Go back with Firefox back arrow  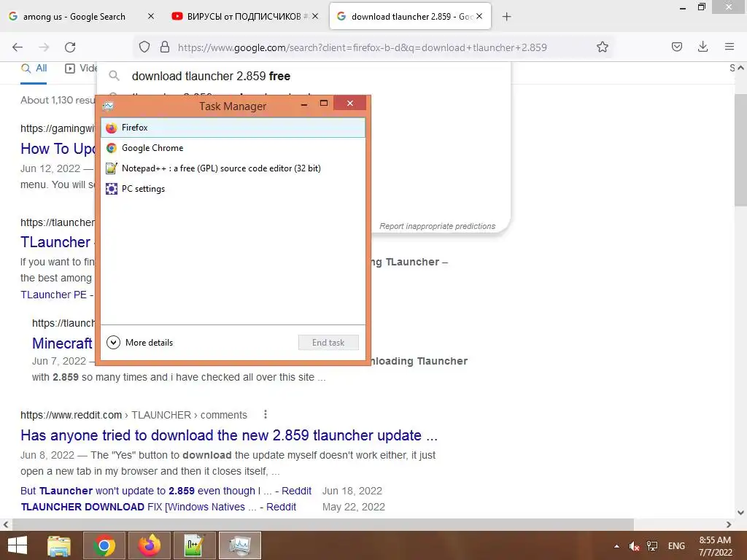coord(18,47)
